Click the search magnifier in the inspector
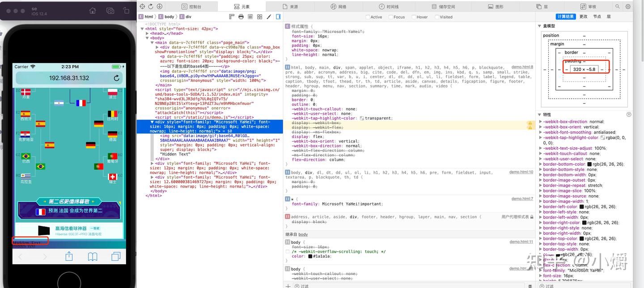This screenshot has height=288, width=644. (618, 6)
